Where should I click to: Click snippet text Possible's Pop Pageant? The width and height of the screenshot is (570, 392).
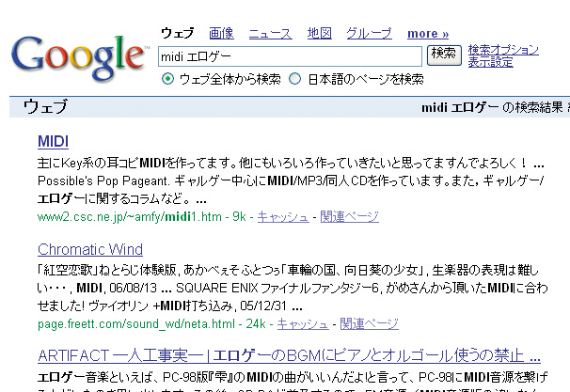point(103,180)
